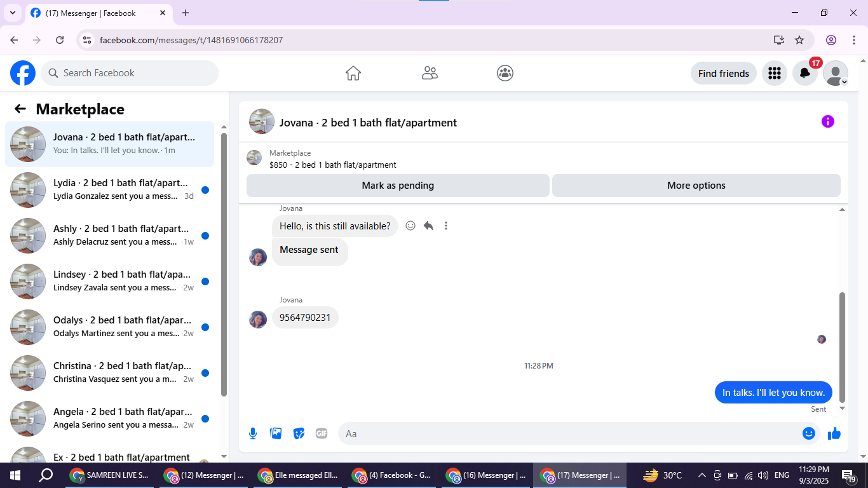Switch to the 'Elle messaged' taskbar window

[x=298, y=475]
